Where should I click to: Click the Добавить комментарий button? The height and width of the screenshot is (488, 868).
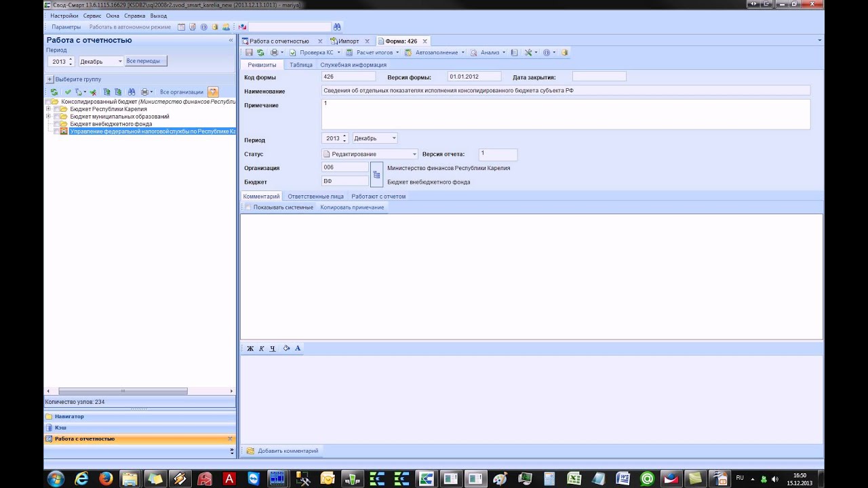coord(282,451)
